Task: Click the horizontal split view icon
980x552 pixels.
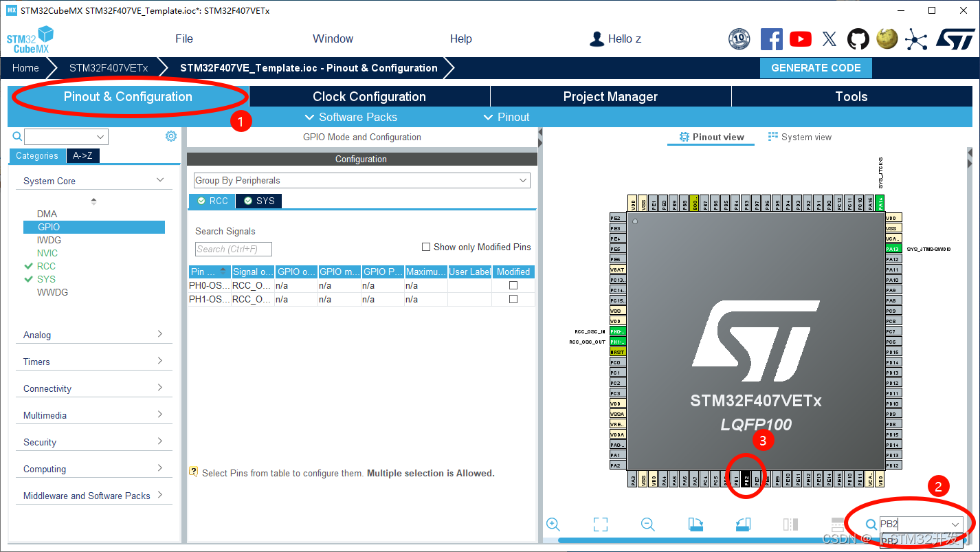Action: 838,525
